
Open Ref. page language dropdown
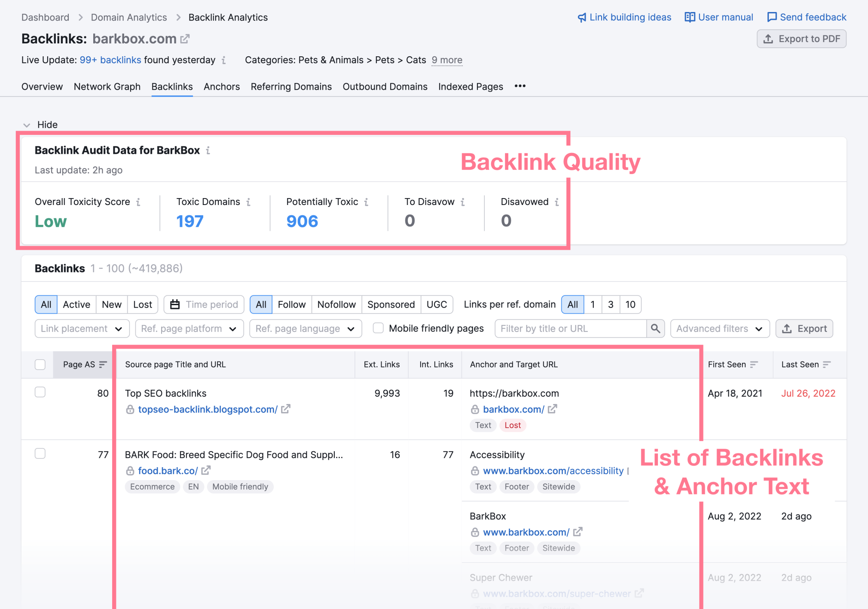coord(306,329)
